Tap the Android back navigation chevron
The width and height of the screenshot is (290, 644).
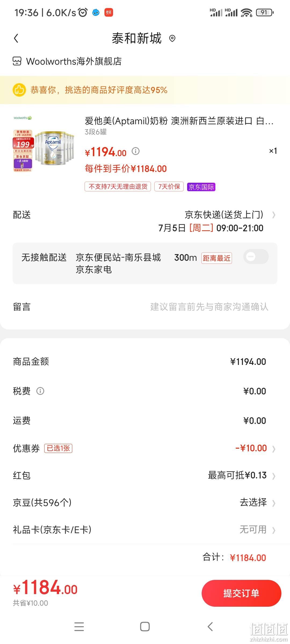[210, 627]
